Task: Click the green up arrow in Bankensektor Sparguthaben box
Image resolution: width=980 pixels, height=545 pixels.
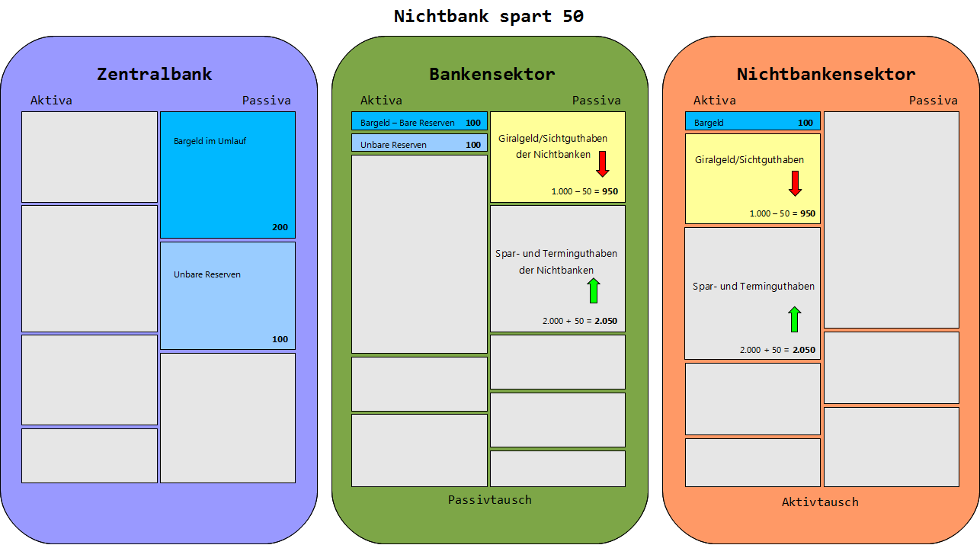Action: click(594, 290)
